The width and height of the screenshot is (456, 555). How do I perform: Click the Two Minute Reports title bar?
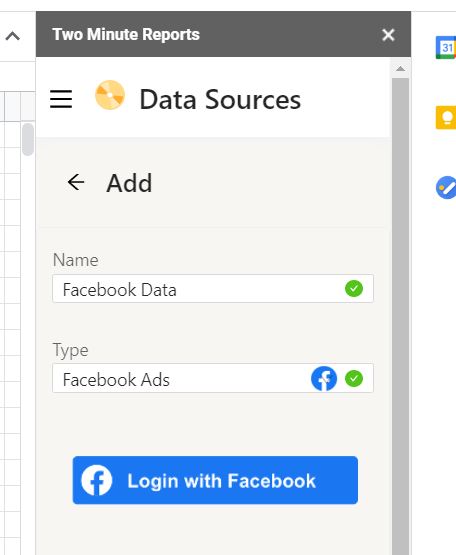223,34
